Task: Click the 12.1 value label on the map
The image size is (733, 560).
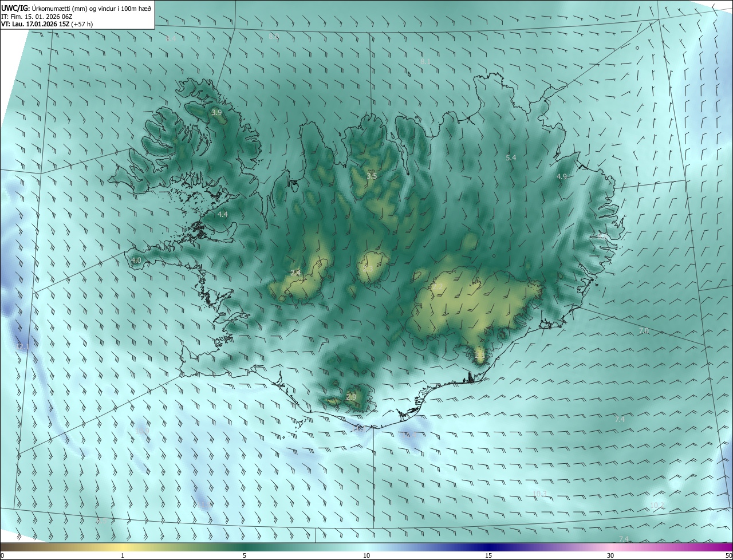Action: coord(23,347)
